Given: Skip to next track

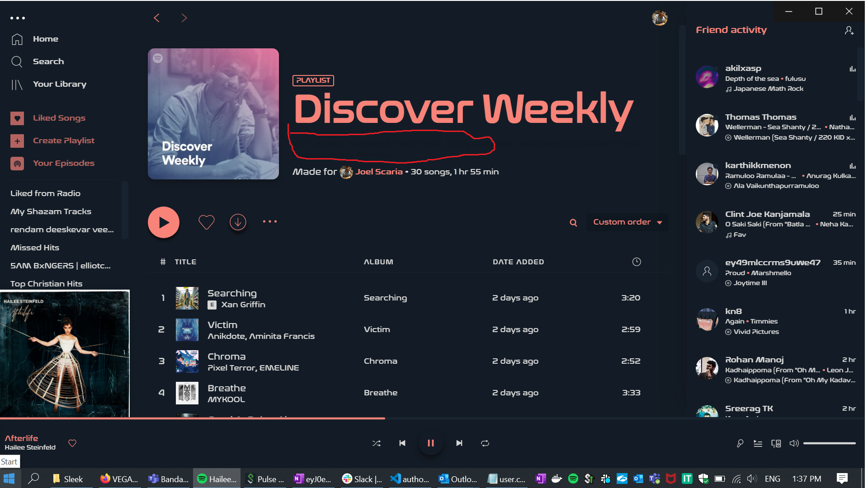Looking at the screenshot, I should click(x=459, y=443).
